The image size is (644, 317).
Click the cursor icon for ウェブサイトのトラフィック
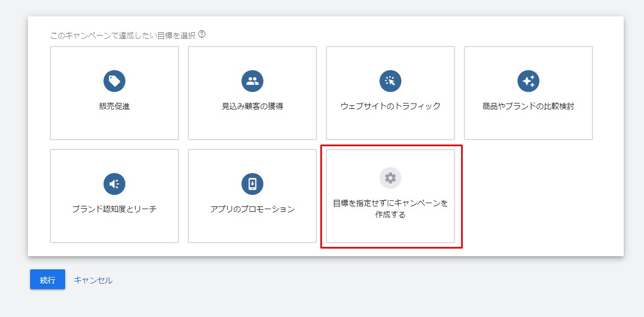[x=390, y=81]
